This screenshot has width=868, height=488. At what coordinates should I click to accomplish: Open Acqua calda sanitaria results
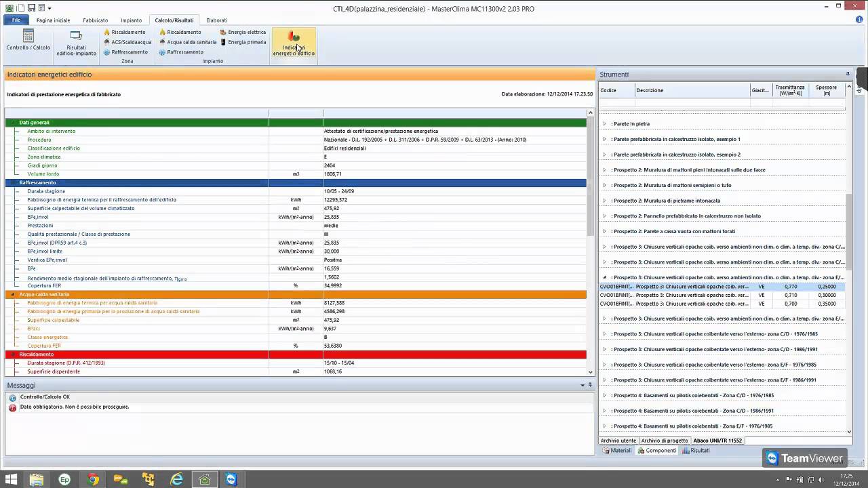pyautogui.click(x=188, y=42)
